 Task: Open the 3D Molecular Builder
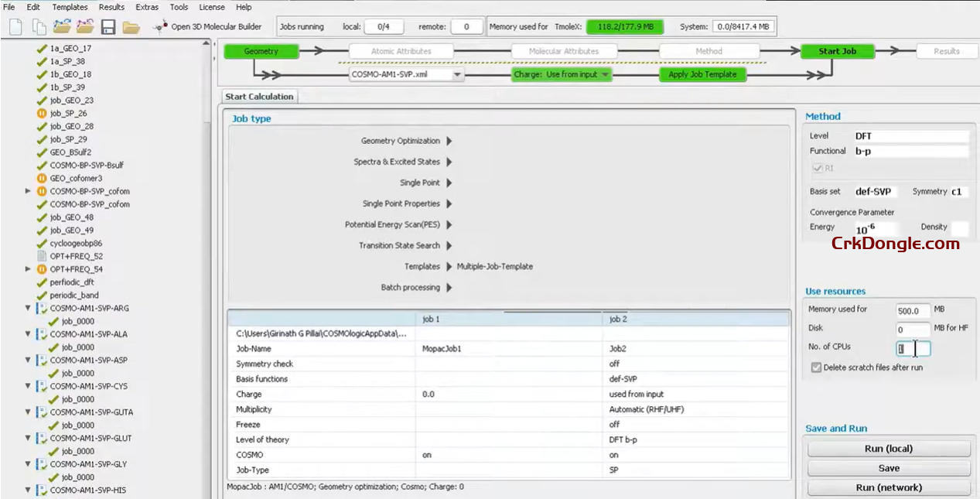click(x=208, y=27)
